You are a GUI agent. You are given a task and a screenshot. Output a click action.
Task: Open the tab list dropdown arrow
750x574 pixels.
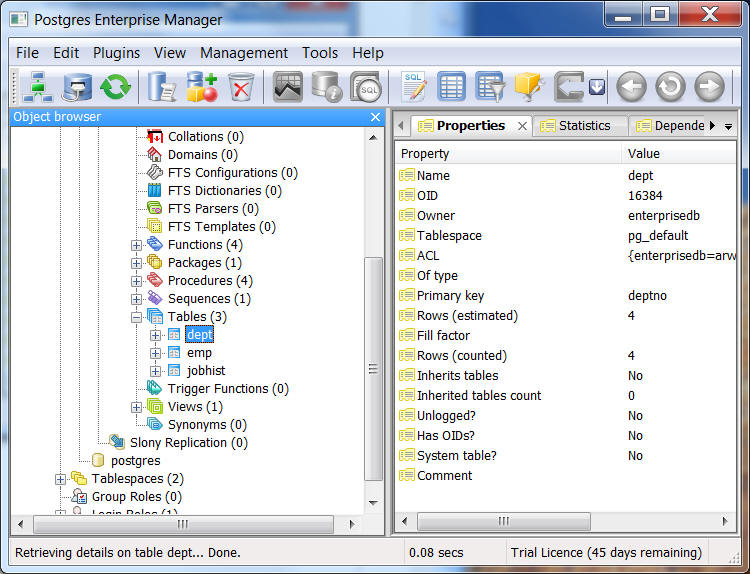(728, 126)
